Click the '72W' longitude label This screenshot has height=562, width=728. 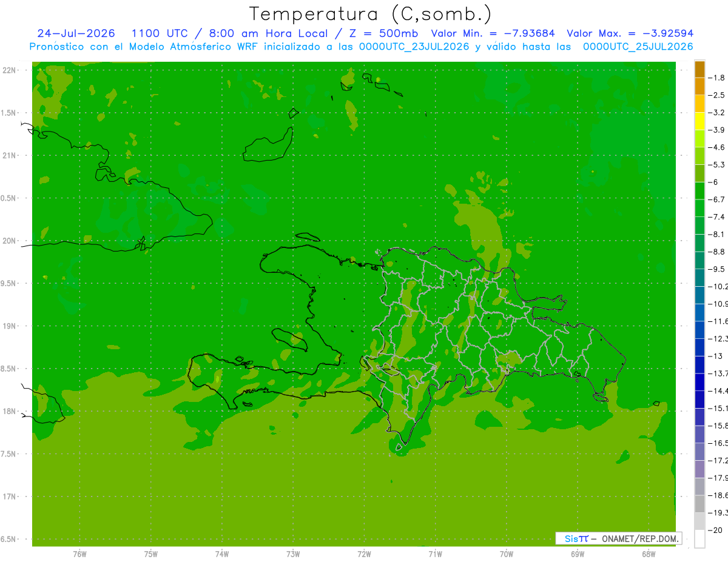pyautogui.click(x=364, y=554)
